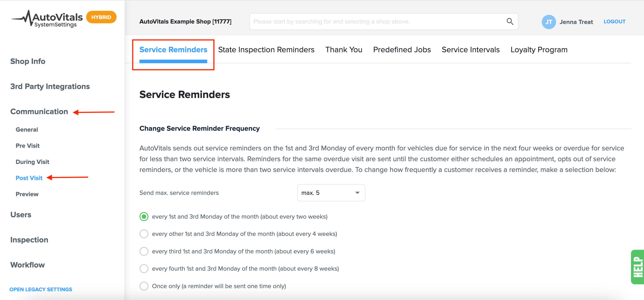Open the Inspection sidebar section
Screen dimensions: 644x300
pos(29,240)
